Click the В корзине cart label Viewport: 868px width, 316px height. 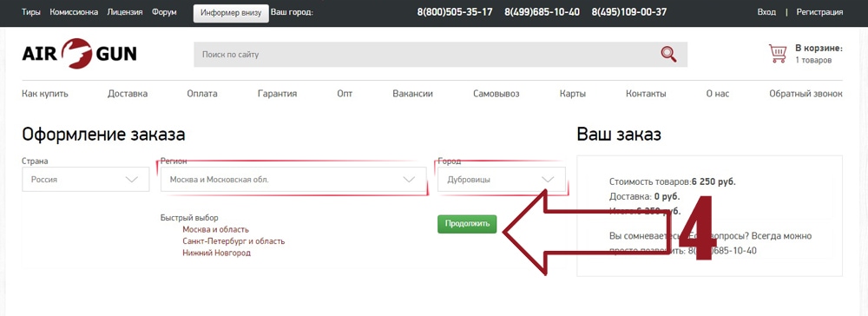point(819,49)
